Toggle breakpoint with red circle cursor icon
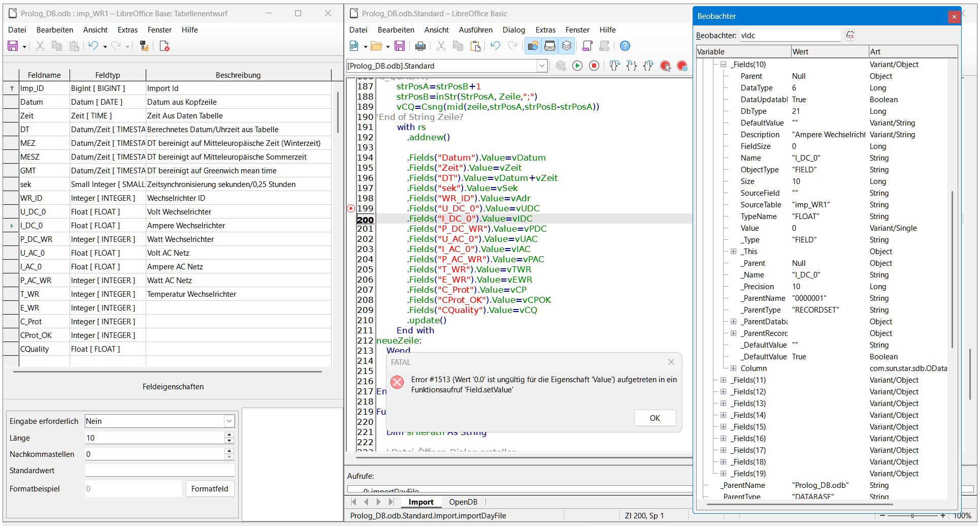 coord(666,66)
